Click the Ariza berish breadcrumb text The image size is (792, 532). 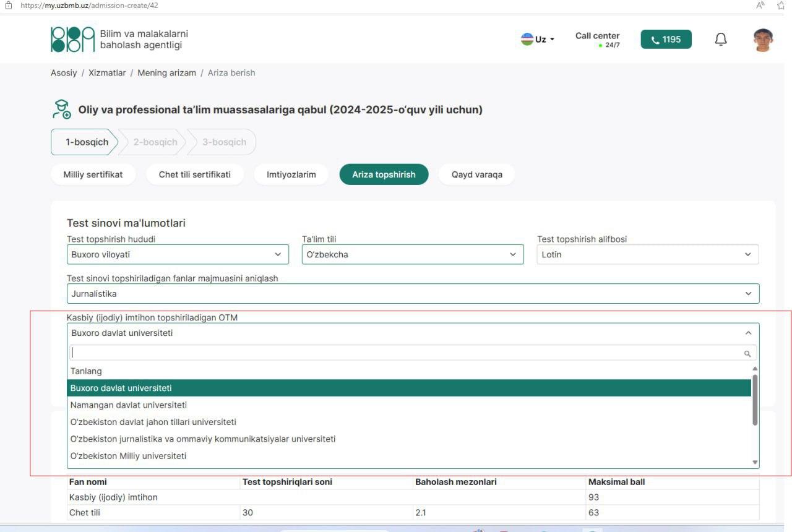(231, 72)
